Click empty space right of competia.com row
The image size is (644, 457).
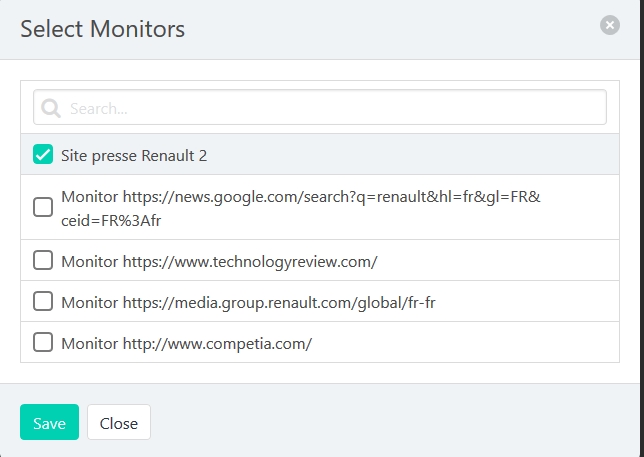[x=464, y=342]
